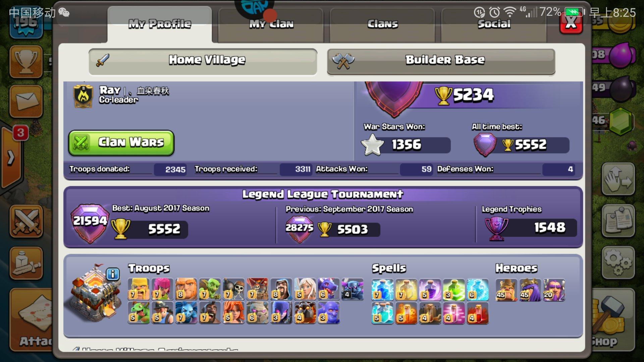Viewport: 644px width, 362px height.
Task: Open the mail inbox icon
Action: (26, 101)
